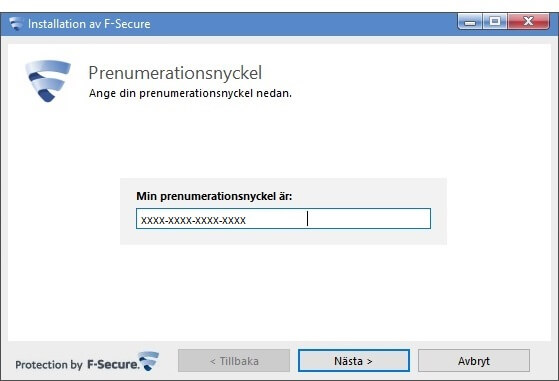
Task: Minimize the installation window
Action: 470,22
